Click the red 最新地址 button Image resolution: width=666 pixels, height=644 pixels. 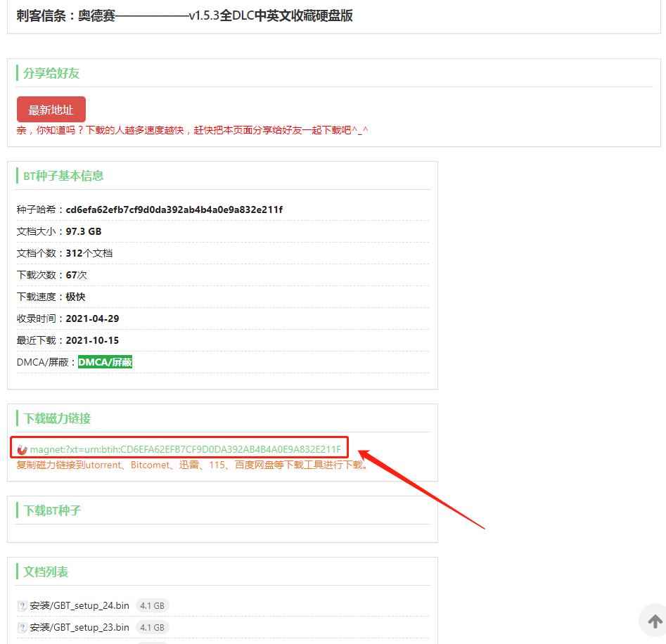coord(51,110)
